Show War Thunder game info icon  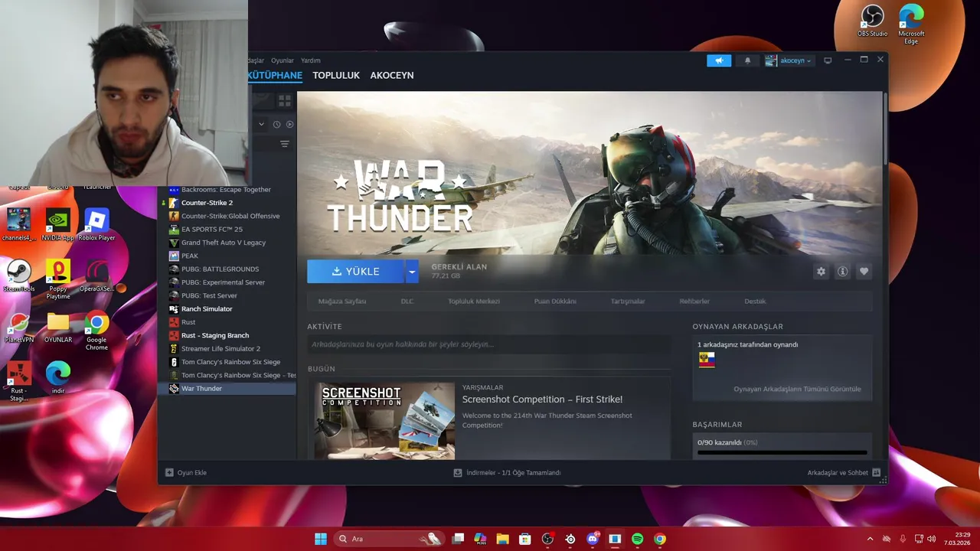tap(842, 272)
